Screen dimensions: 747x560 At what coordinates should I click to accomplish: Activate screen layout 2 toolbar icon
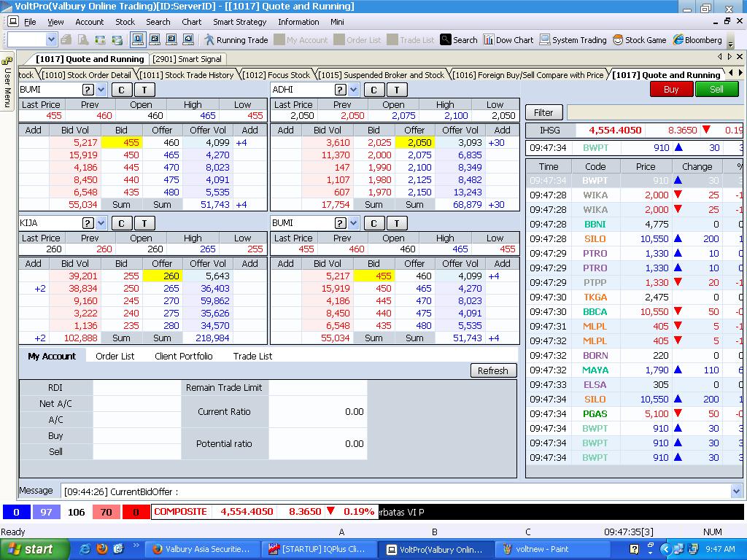tap(155, 39)
